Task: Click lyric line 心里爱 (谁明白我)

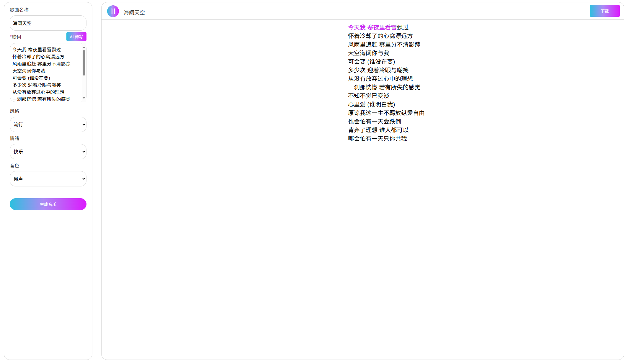Action: [371, 104]
